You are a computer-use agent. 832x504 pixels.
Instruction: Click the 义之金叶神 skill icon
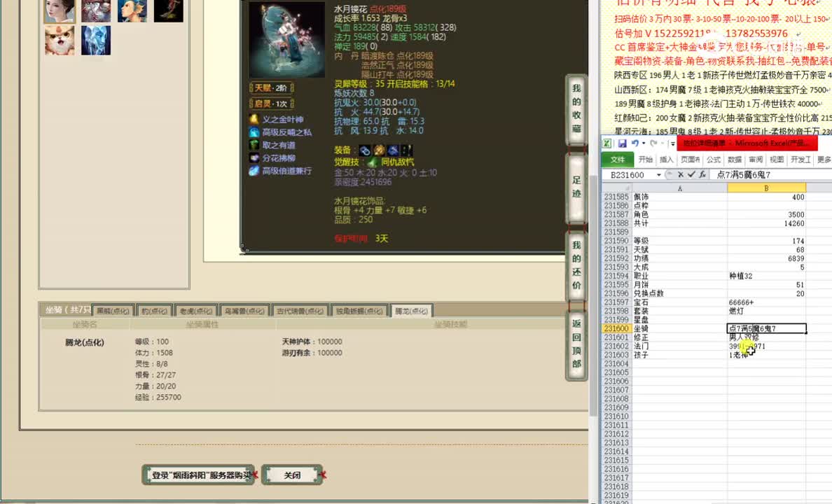coord(254,120)
